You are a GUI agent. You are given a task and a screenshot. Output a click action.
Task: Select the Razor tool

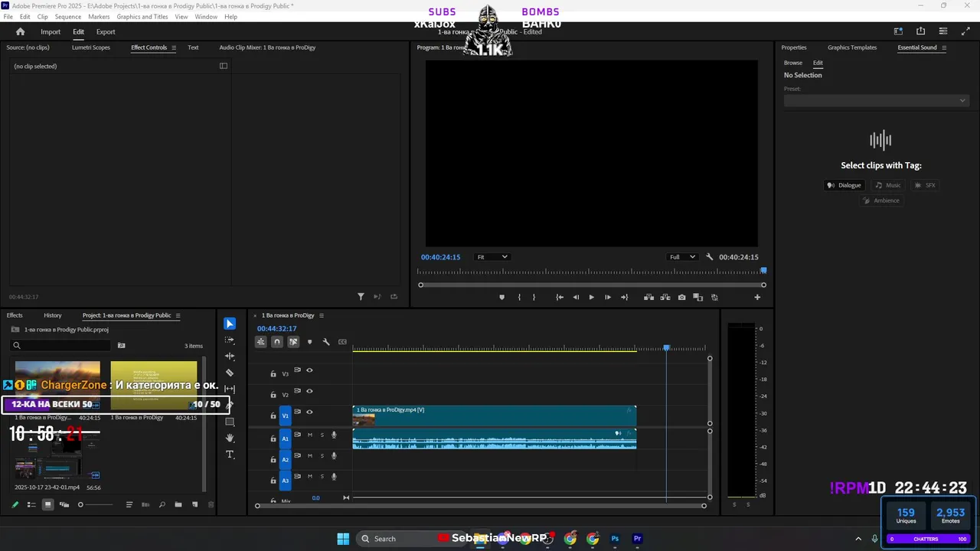tap(230, 373)
